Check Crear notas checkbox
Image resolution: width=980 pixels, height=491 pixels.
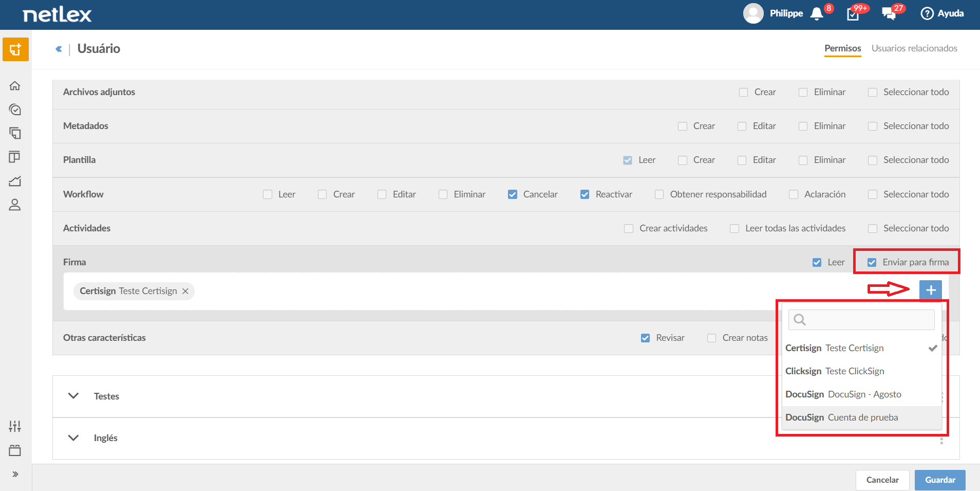(x=711, y=338)
